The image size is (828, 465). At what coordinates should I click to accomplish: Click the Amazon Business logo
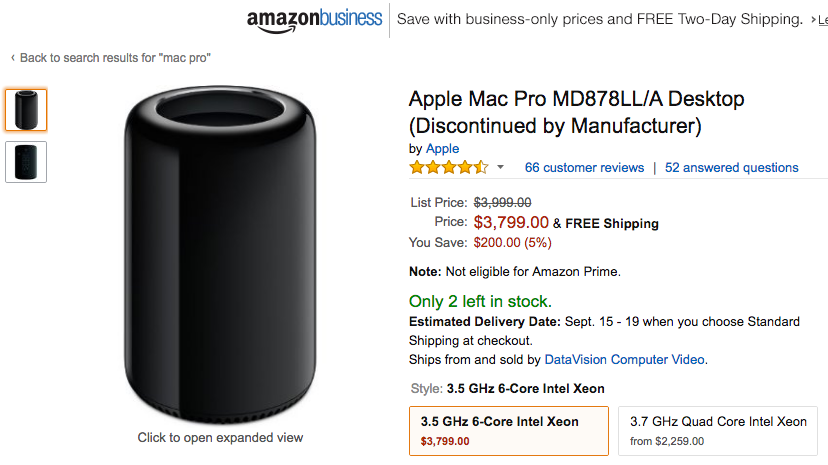[314, 19]
